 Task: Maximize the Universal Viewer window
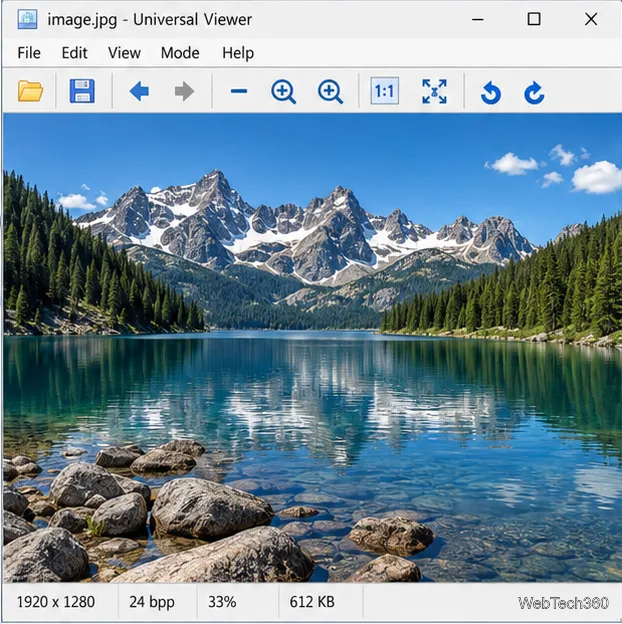pyautogui.click(x=534, y=19)
